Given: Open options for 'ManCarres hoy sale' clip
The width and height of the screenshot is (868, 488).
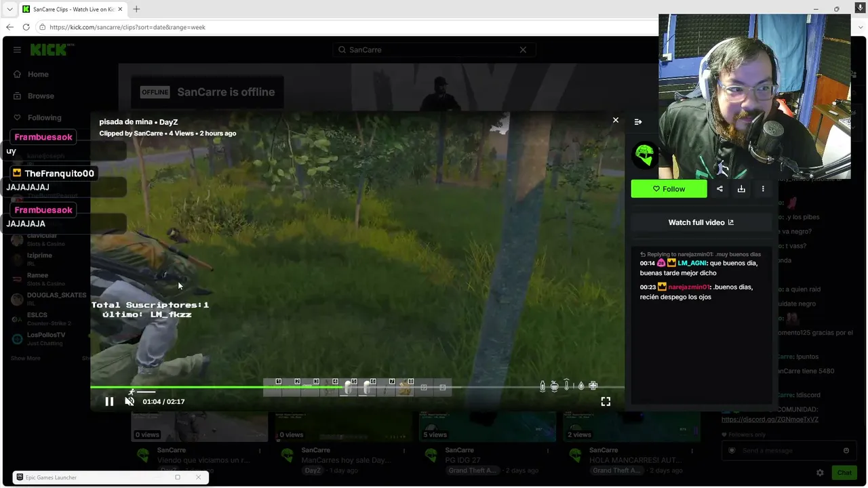Looking at the screenshot, I should click(404, 451).
